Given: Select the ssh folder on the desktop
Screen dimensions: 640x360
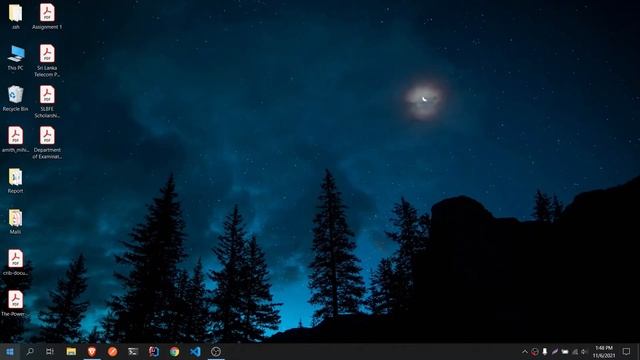Looking at the screenshot, I should tap(16, 16).
